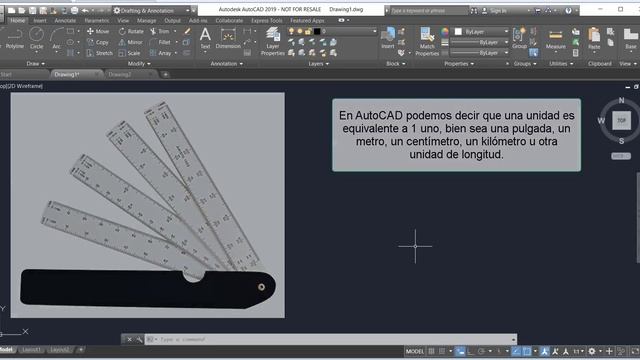Viewport: 640px width, 360px height.
Task: Click the new drawing plus tab button
Action: pyautogui.click(x=165, y=75)
